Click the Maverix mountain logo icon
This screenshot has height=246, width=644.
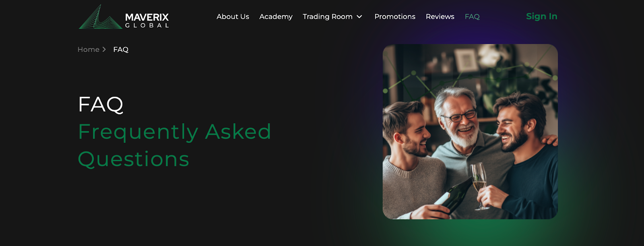pyautogui.click(x=101, y=17)
